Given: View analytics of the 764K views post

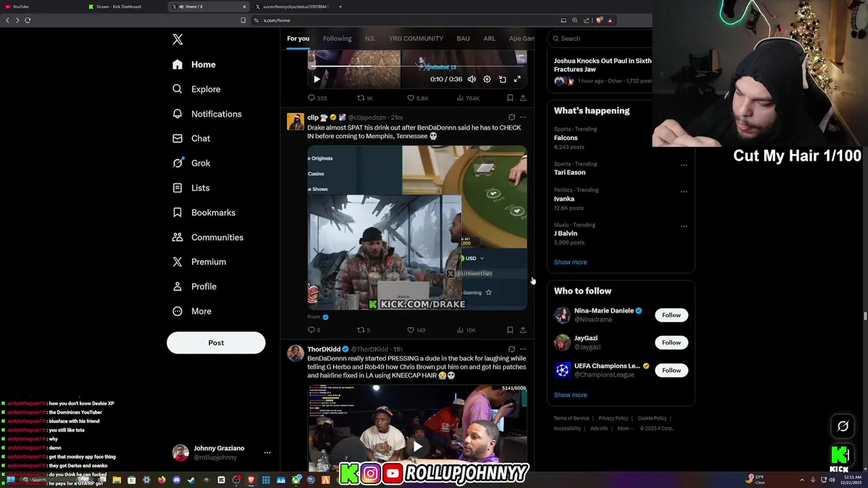Looking at the screenshot, I should 468,98.
